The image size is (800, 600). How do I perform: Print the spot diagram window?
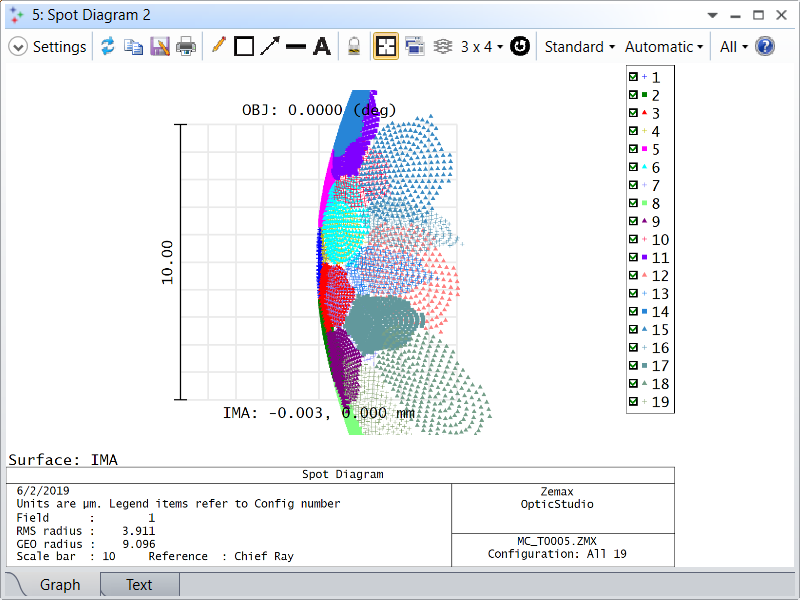pyautogui.click(x=186, y=47)
